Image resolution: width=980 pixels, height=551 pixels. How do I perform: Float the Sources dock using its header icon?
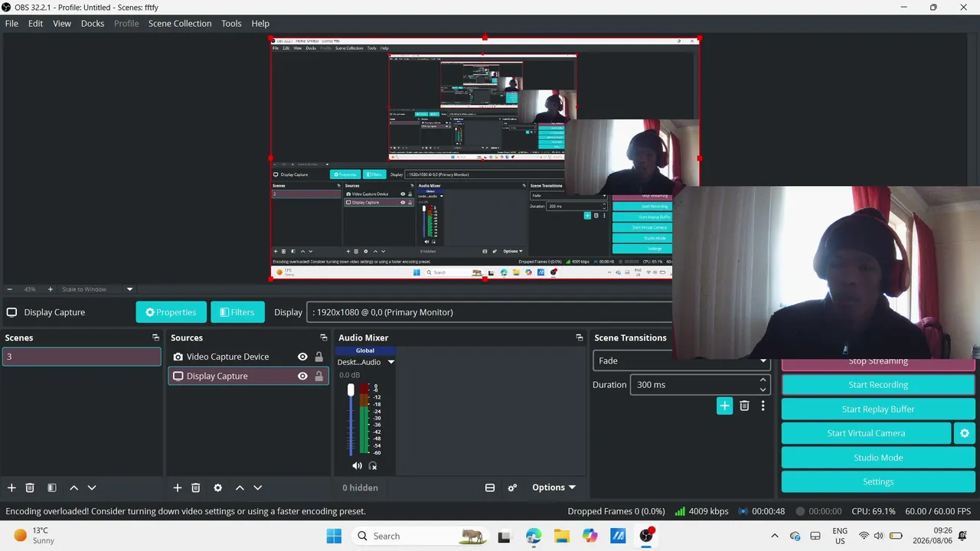[323, 337]
